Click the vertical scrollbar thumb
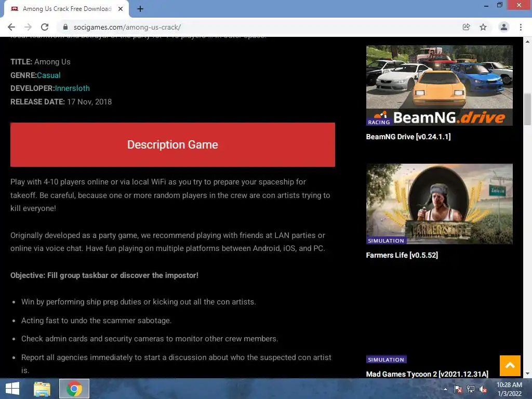The width and height of the screenshot is (532, 399). pyautogui.click(x=527, y=109)
